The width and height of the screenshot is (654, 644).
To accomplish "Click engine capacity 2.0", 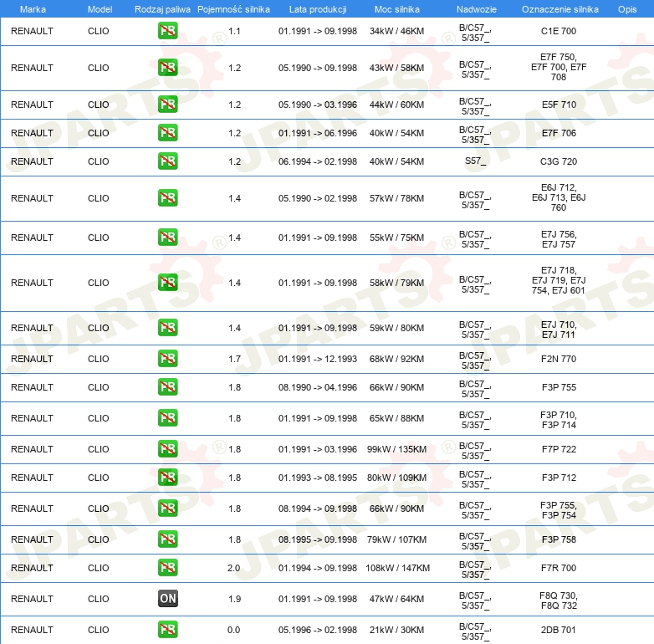I will 233,568.
